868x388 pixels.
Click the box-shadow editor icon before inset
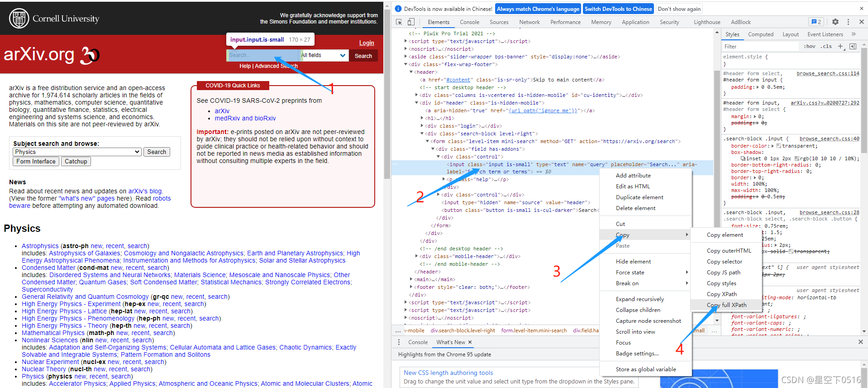point(743,158)
